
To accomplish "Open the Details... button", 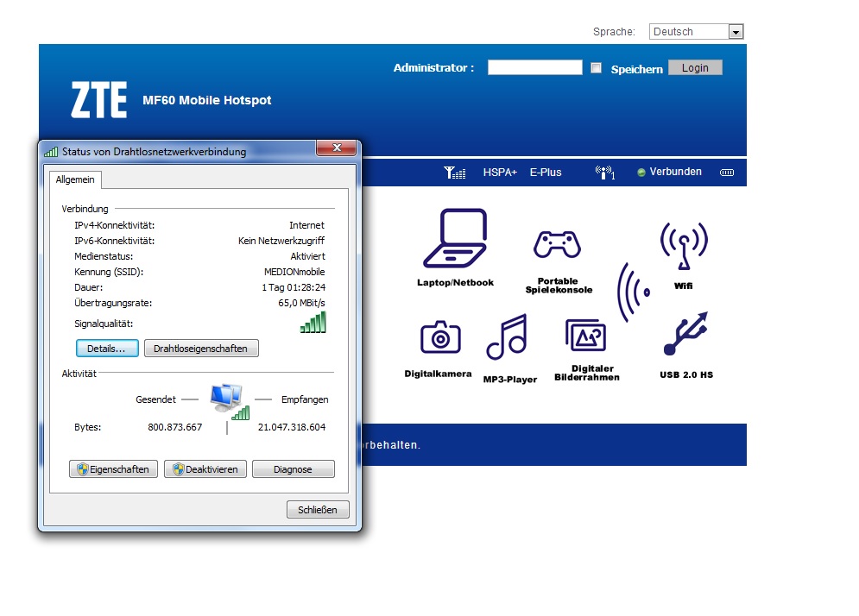I will coord(107,349).
